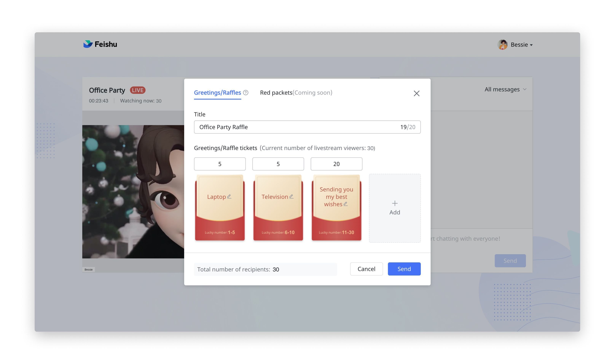The width and height of the screenshot is (615, 364).
Task: Edit the Television prize name
Action: click(292, 196)
